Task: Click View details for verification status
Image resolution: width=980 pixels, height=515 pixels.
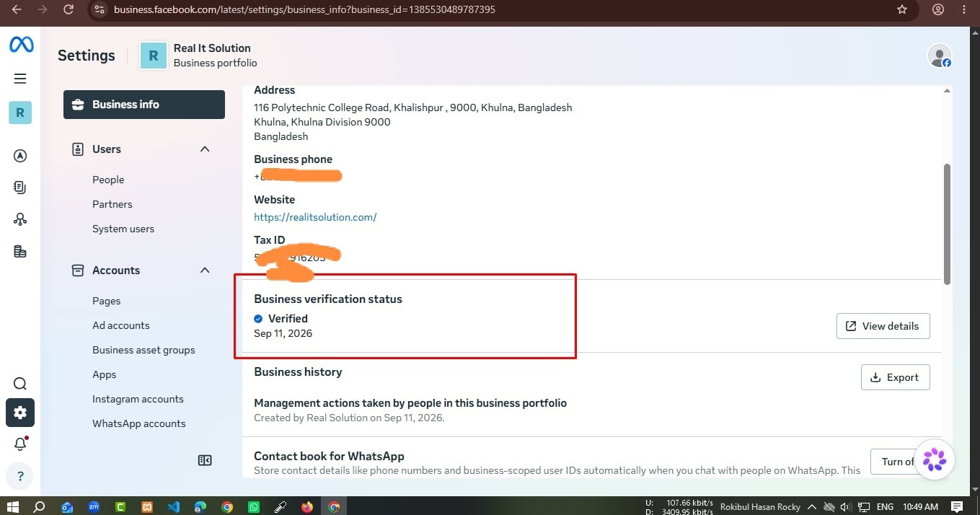Action: (883, 326)
